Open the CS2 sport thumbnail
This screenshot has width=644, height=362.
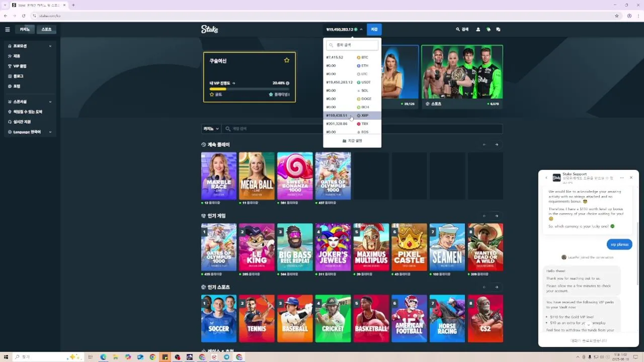click(486, 319)
